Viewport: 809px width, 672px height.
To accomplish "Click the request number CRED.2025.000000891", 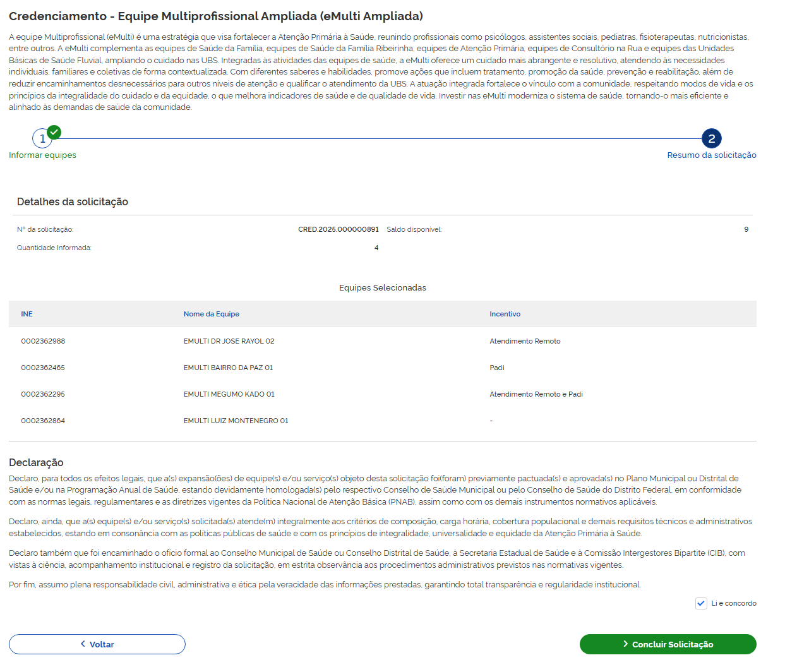I will [x=338, y=229].
